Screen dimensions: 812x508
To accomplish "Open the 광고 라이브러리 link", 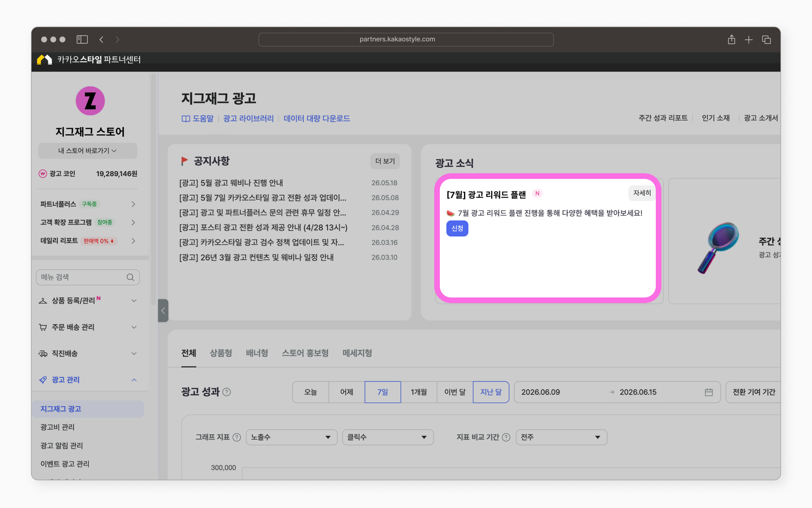I will (248, 119).
